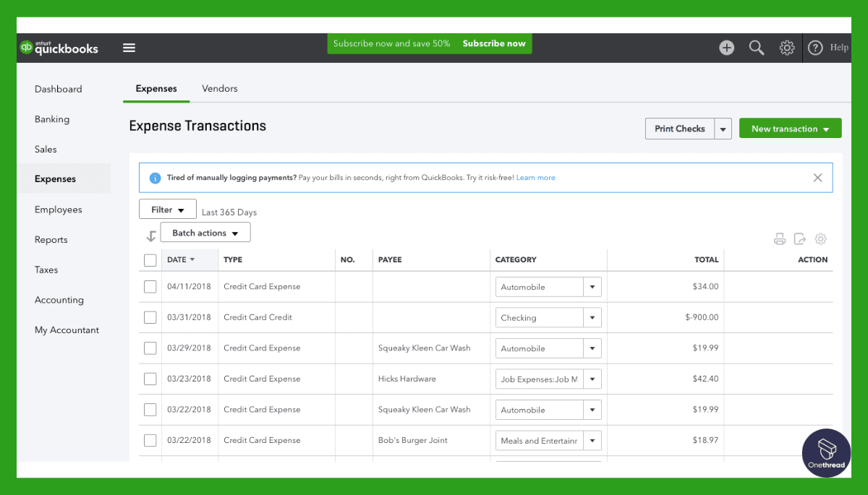Sort by the PAYEE column header
This screenshot has height=495, width=868.
click(x=390, y=259)
